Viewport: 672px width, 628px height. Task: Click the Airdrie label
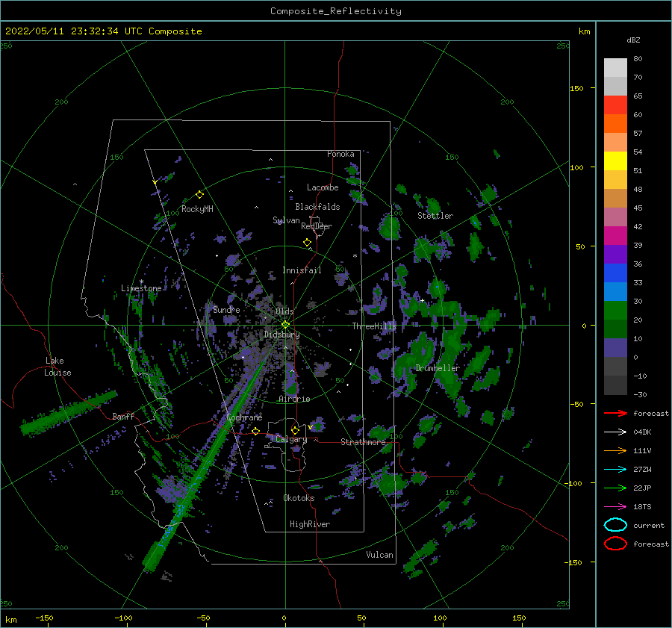point(294,399)
